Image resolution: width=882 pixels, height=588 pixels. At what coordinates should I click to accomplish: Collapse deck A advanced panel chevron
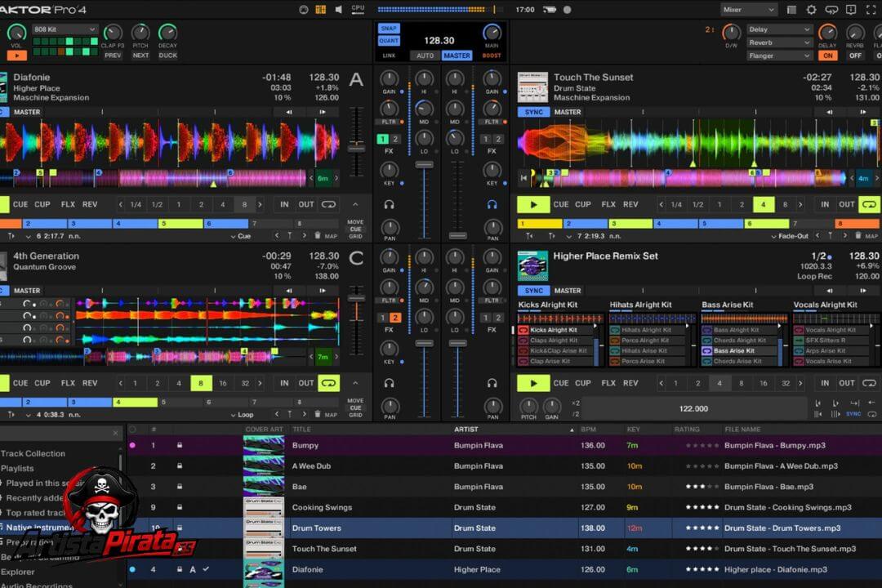tap(355, 204)
